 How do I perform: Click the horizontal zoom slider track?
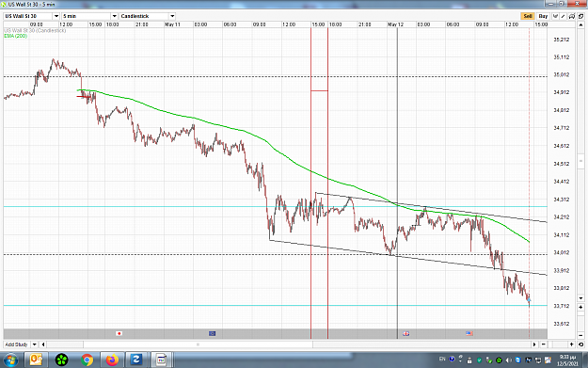(558, 344)
